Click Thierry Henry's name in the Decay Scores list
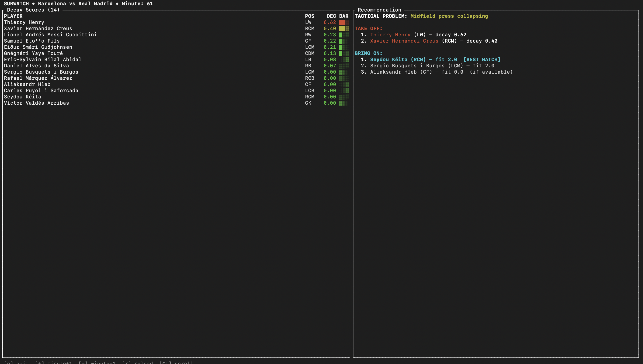This screenshot has width=643, height=364. click(24, 22)
